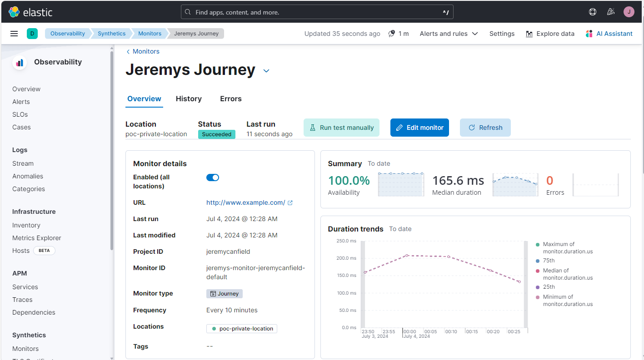Click the Observability bar-chart icon

click(x=20, y=63)
